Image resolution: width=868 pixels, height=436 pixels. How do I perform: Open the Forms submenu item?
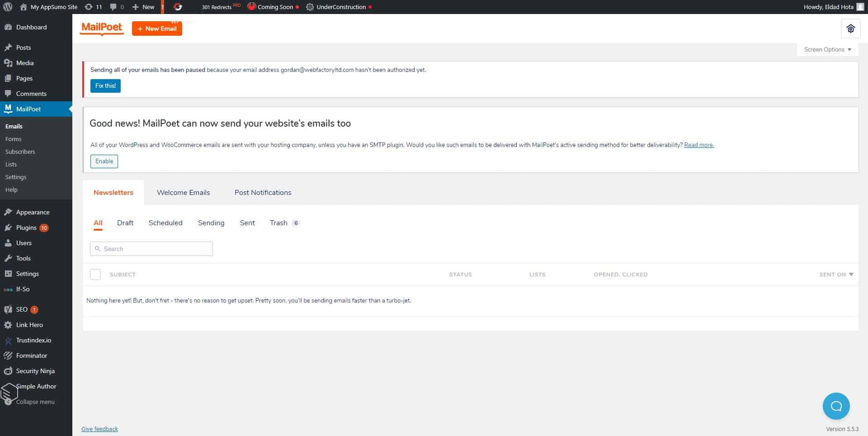click(x=14, y=139)
